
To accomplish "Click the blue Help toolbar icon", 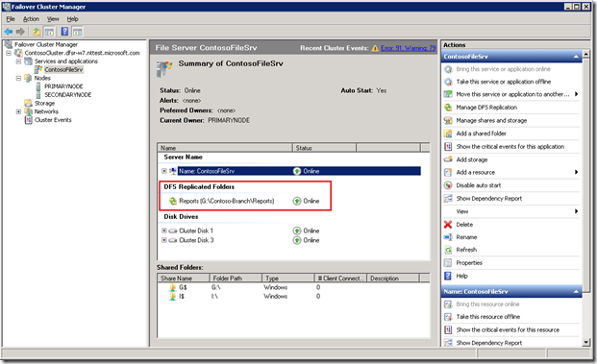I will (65, 32).
